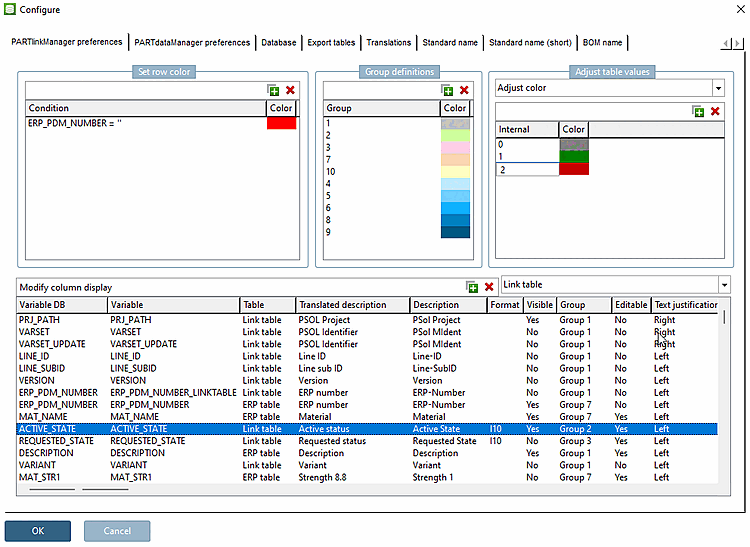This screenshot has width=750, height=547.
Task: Click the add icon in Set row color panel
Action: [274, 91]
